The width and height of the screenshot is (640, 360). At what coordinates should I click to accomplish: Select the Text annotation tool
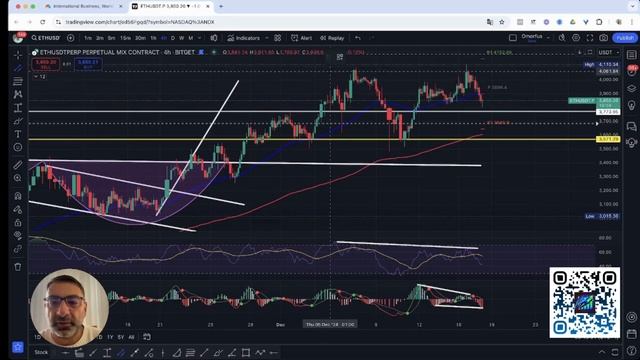(18, 134)
